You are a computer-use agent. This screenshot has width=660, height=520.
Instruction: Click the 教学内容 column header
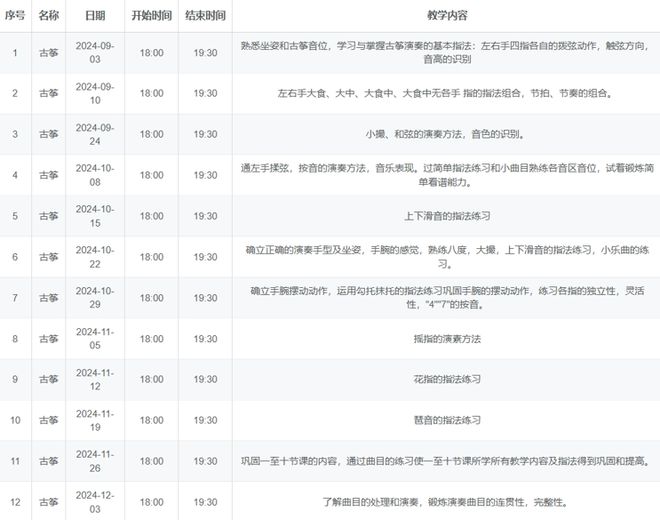445,17
